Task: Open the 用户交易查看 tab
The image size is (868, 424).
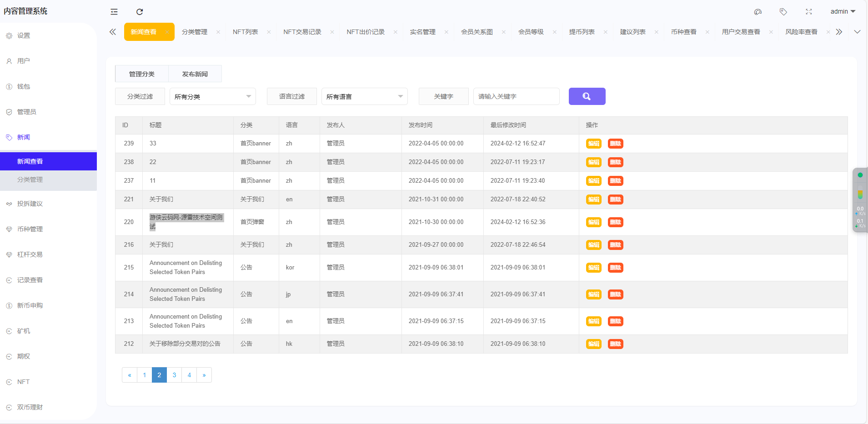Action: point(741,32)
